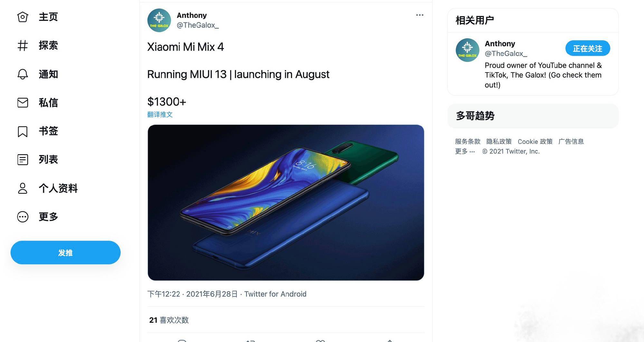Image resolution: width=644 pixels, height=342 pixels.
Task: Translate the tweet via 翻译推文 link
Action: pos(160,114)
